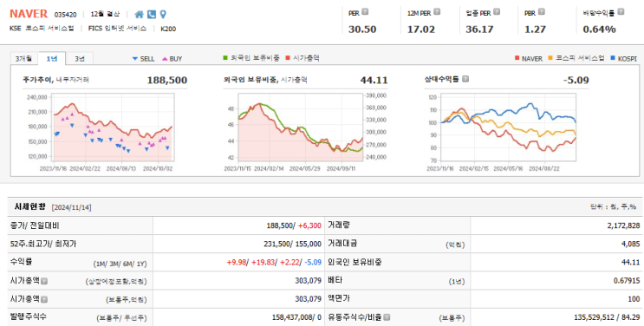Click 액면가 value 100
The image size is (644, 326).
[x=634, y=299]
